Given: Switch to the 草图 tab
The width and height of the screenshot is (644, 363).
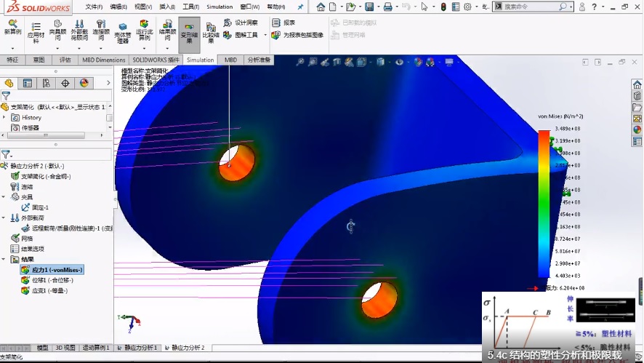Looking at the screenshot, I should (x=39, y=60).
